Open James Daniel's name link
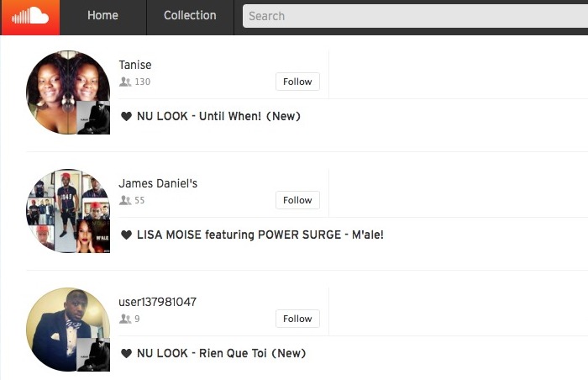Screen dimensions: 588x380 [x=158, y=183]
